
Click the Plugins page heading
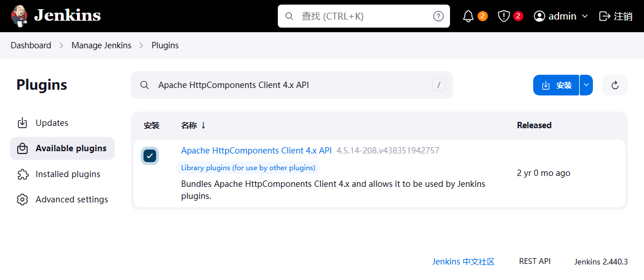click(41, 85)
